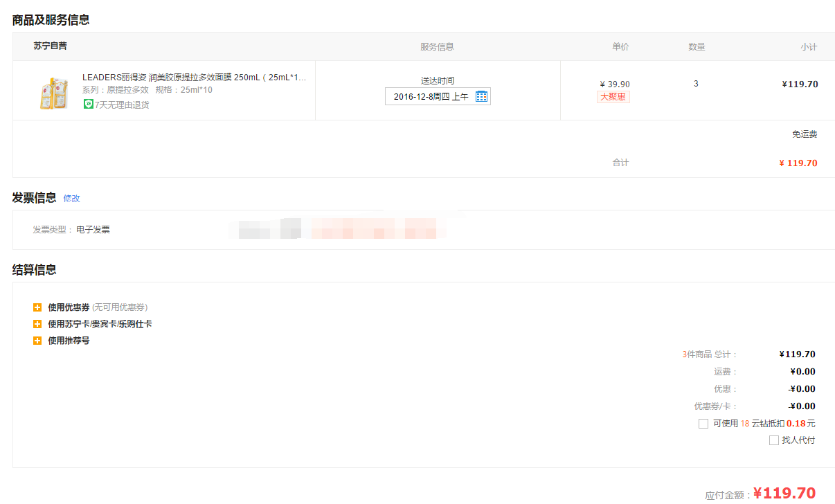Click the 电子发票 invoice type text
This screenshot has width=835, height=504.
click(x=93, y=230)
